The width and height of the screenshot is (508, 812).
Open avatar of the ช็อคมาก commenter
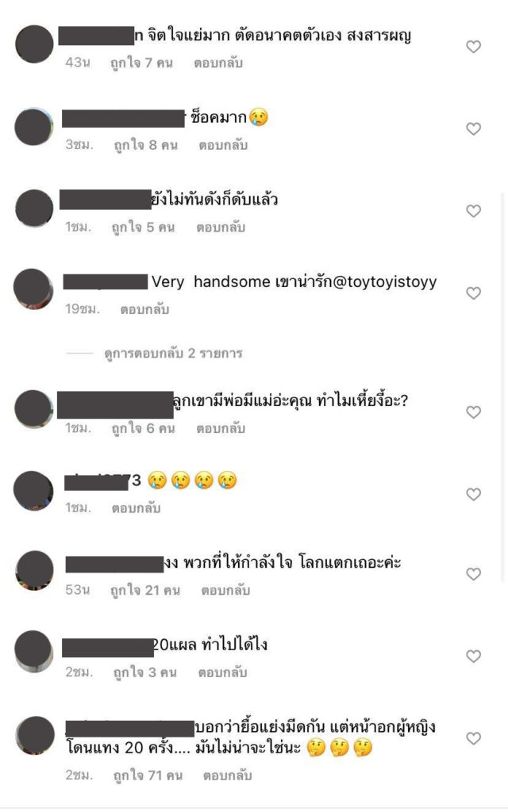pyautogui.click(x=33, y=126)
